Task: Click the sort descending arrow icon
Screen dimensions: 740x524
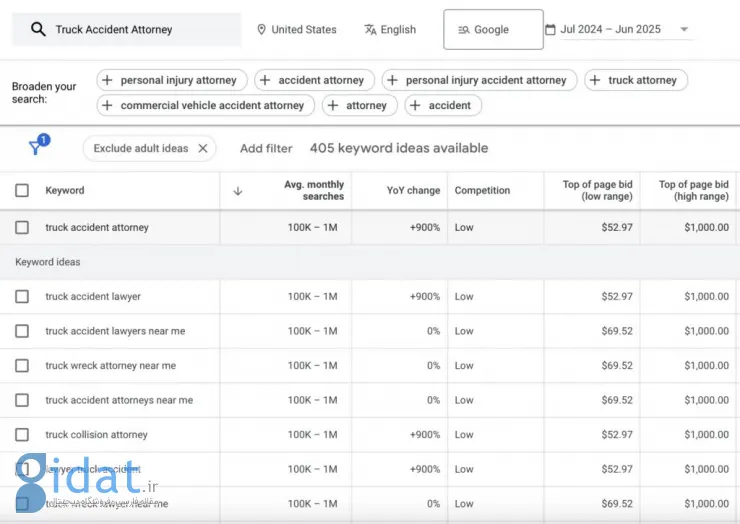Action: tap(238, 191)
